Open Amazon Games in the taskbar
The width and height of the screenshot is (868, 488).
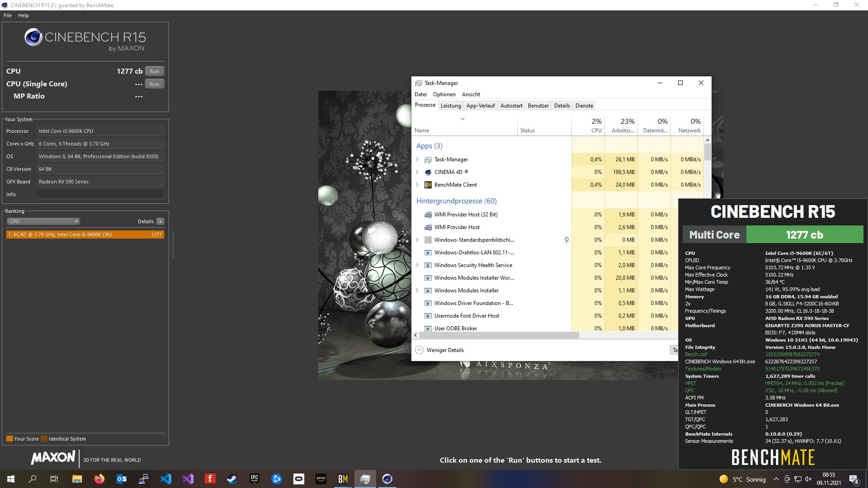[x=321, y=479]
